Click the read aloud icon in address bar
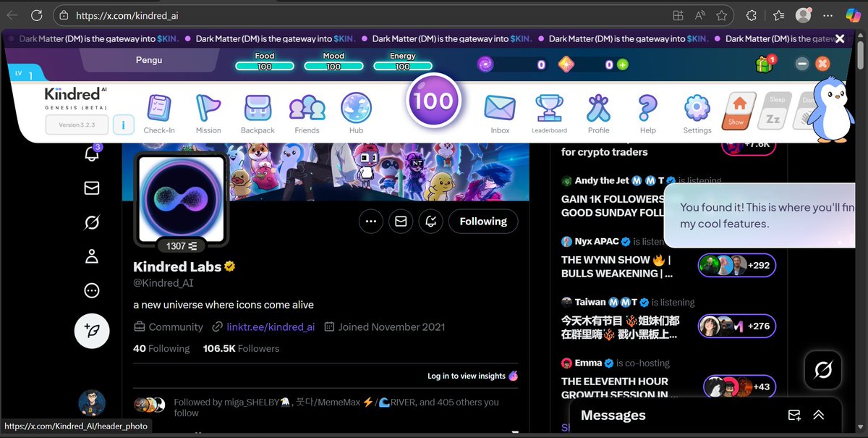 700,15
